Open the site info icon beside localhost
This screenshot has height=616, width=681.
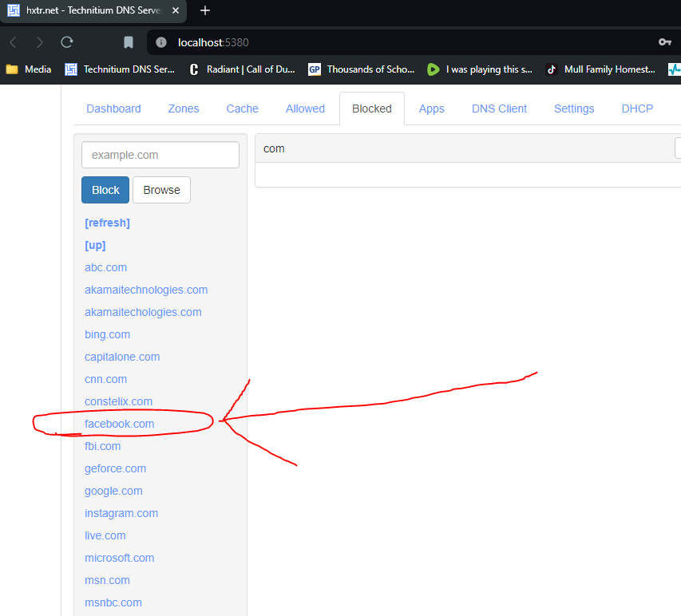click(161, 42)
